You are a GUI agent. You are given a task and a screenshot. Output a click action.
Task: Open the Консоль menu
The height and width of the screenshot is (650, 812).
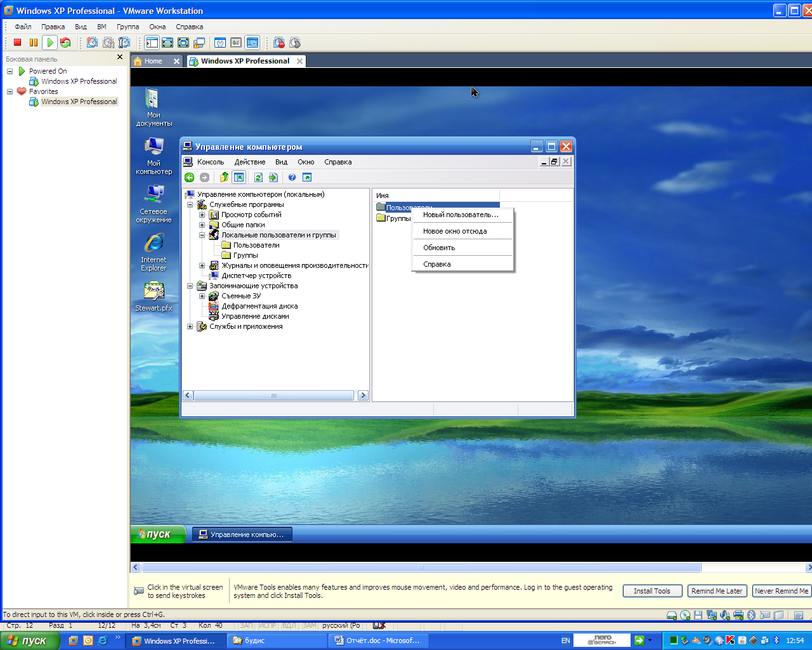point(211,162)
